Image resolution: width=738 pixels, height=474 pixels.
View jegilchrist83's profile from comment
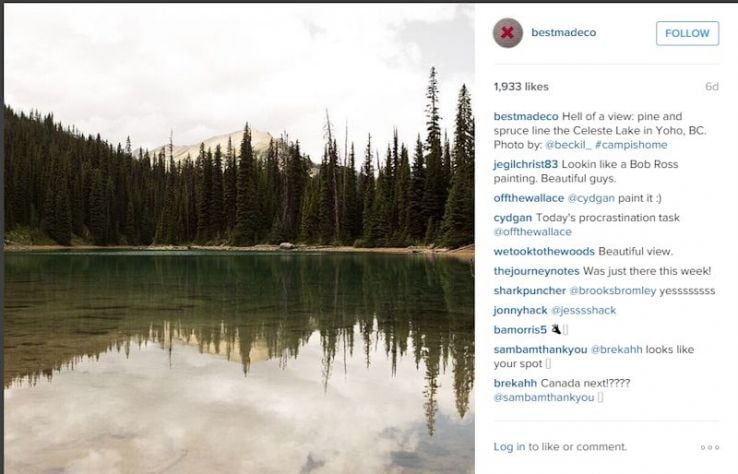click(x=525, y=164)
